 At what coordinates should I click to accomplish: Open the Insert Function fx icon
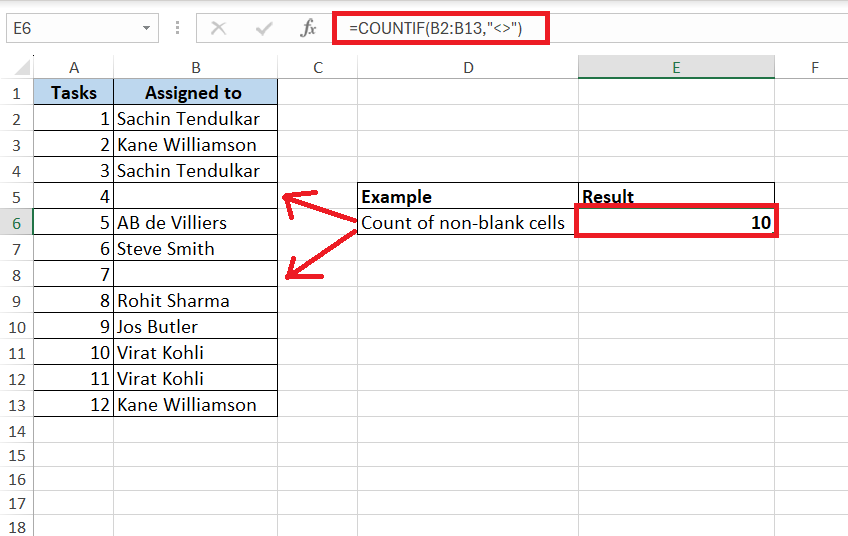308,28
